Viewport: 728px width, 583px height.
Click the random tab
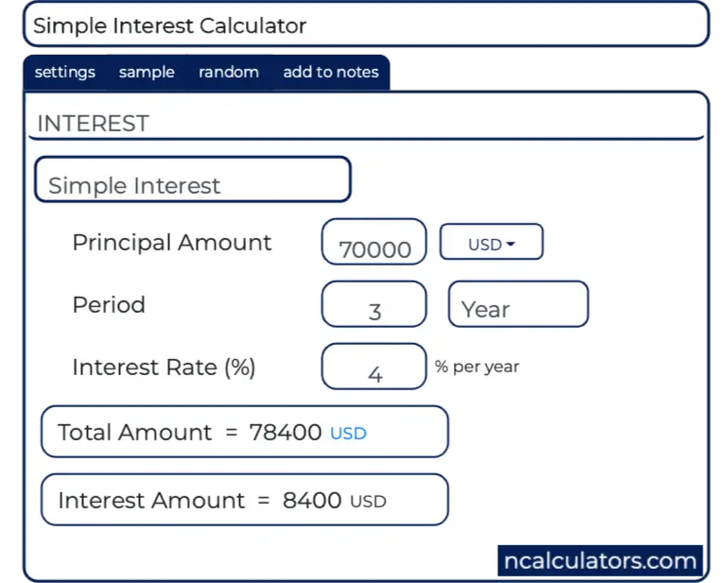pyautogui.click(x=229, y=73)
